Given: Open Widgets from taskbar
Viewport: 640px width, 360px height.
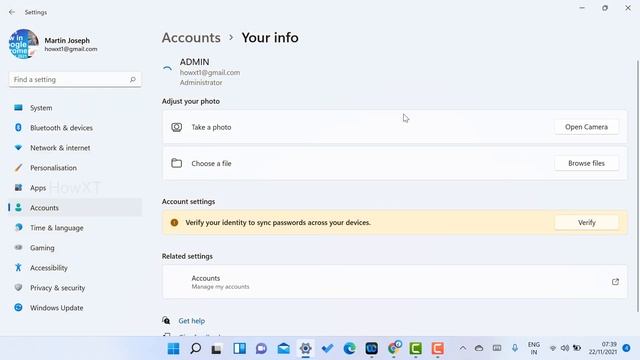Looking at the screenshot, I should [x=240, y=349].
